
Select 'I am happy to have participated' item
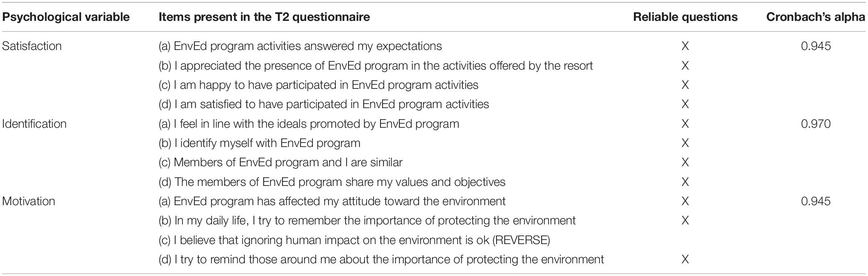319,85
